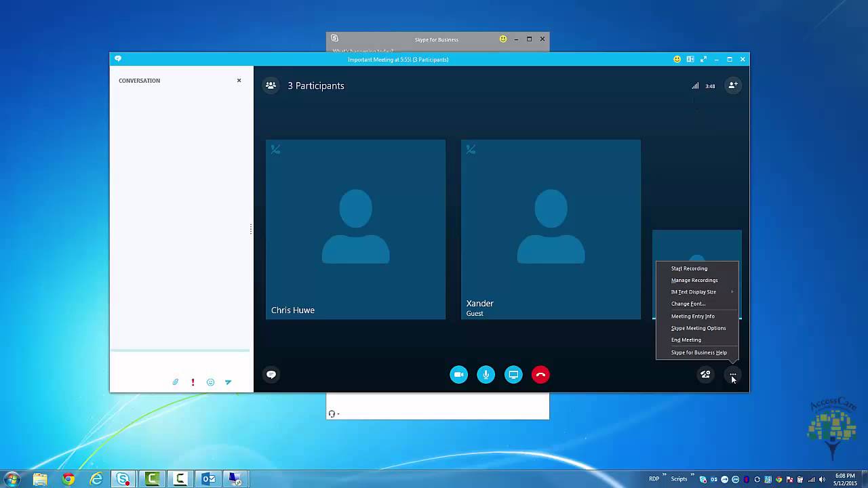This screenshot has width=868, height=488.
Task: Open Internet Explorer from taskbar
Action: [96, 479]
